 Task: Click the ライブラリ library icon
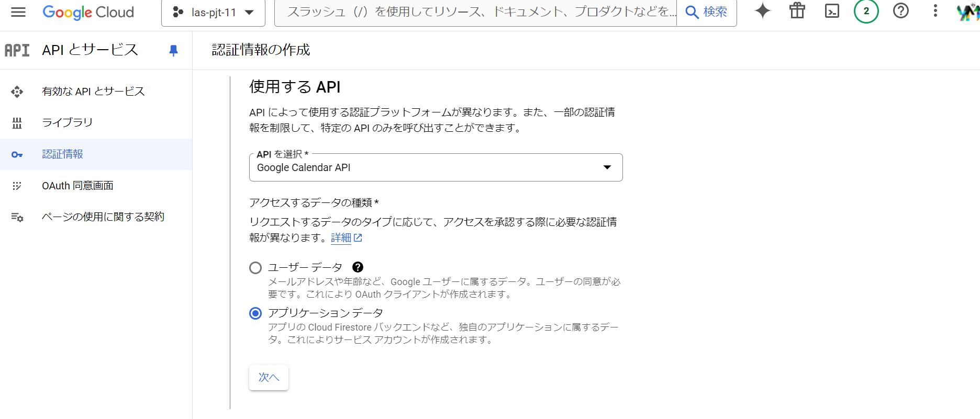(x=17, y=123)
